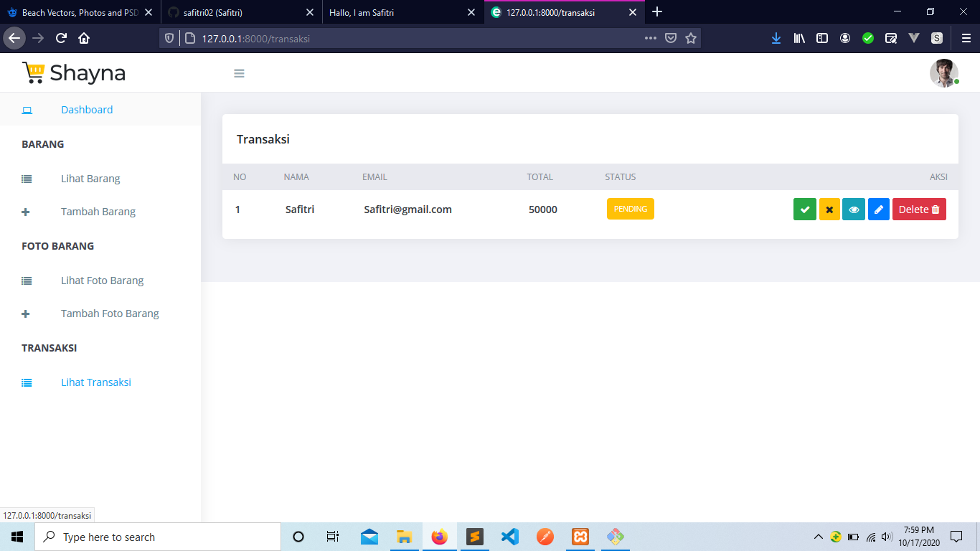Screen dimensions: 980x551
Task: Toggle sidebar with hamburger menu icon
Action: [240, 73]
